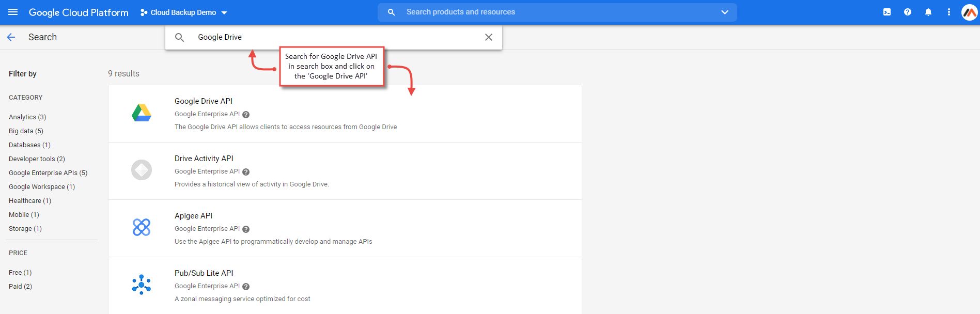Filter by Developer tools (2)
The image size is (980, 314).
pos(37,159)
